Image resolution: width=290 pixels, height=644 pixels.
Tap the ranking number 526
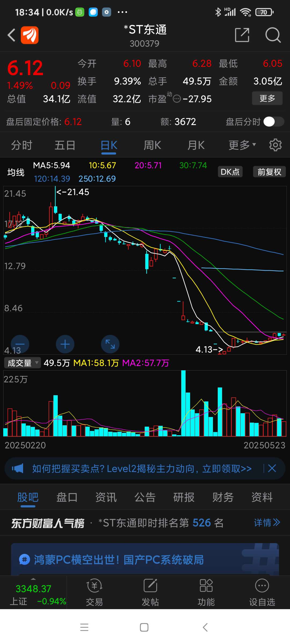click(x=202, y=523)
